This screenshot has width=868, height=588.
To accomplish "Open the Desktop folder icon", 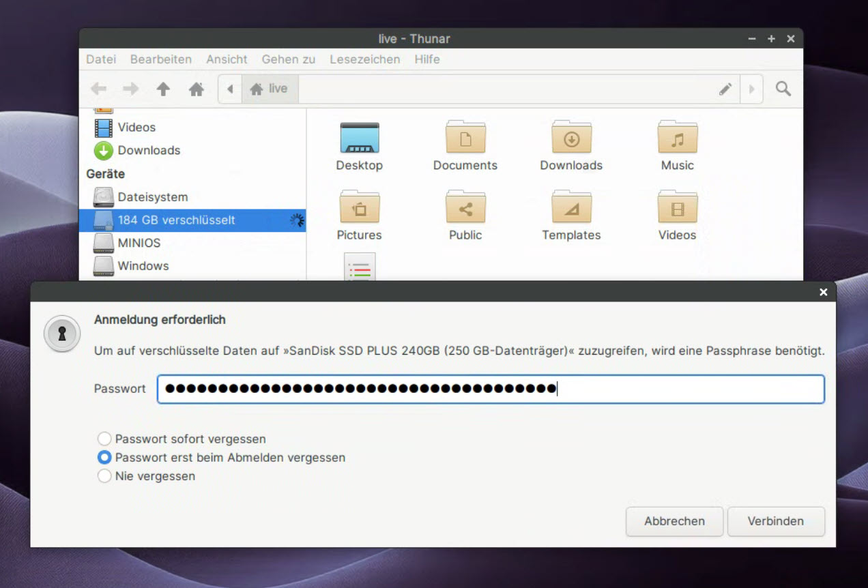I will pos(359,138).
